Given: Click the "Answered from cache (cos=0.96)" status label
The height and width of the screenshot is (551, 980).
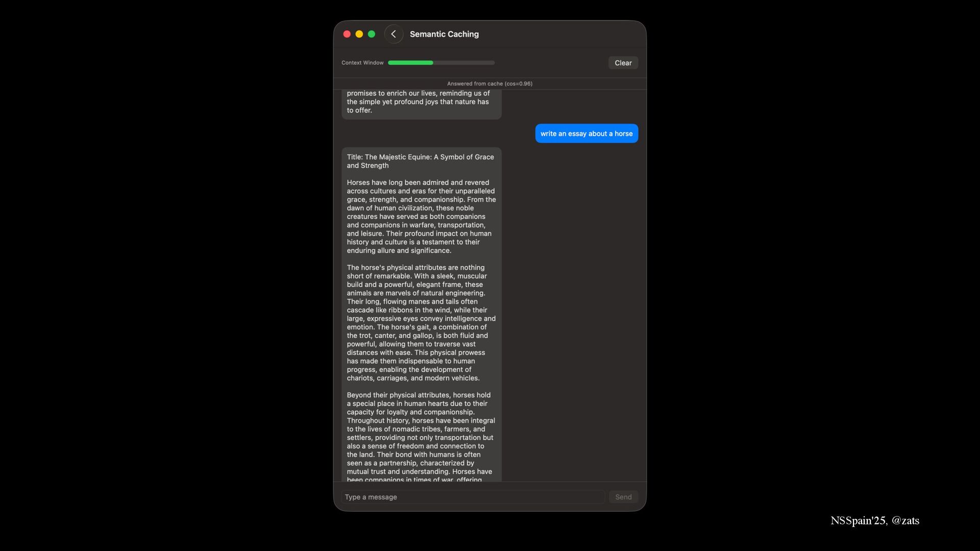Looking at the screenshot, I should click(490, 84).
